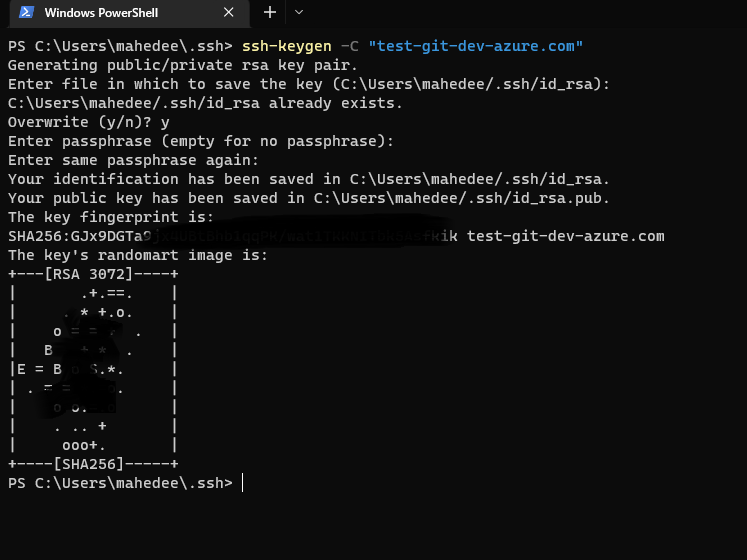Click the quoted "test-git-dev-azure.com" argument
This screenshot has width=747, height=560.
[x=475, y=46]
